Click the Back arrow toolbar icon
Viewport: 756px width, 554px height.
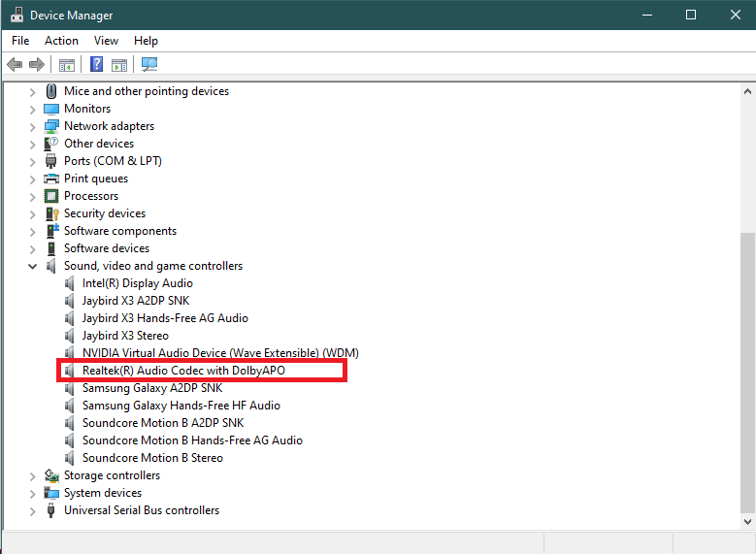click(15, 64)
